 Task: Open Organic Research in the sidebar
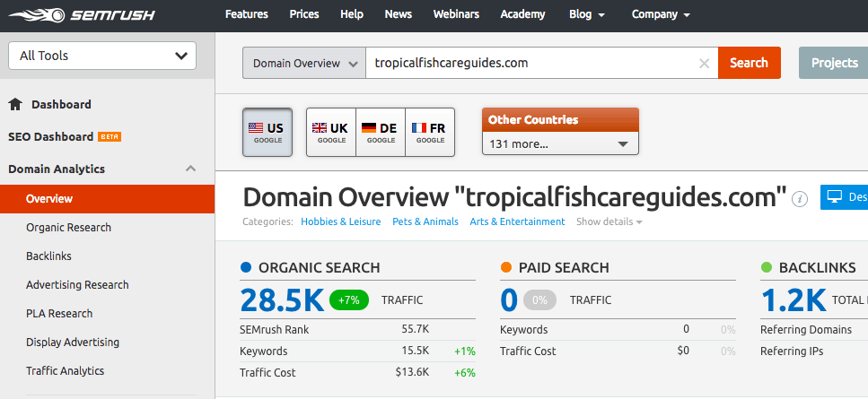[68, 228]
